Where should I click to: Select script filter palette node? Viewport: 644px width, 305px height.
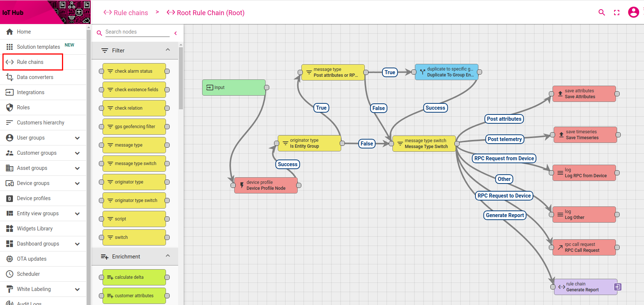(134, 219)
